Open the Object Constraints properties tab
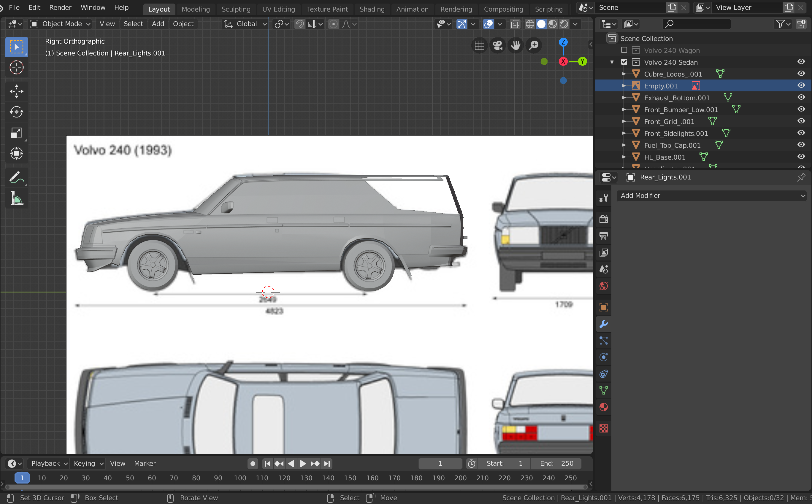Screen dimensions: 812x504 coord(604,374)
